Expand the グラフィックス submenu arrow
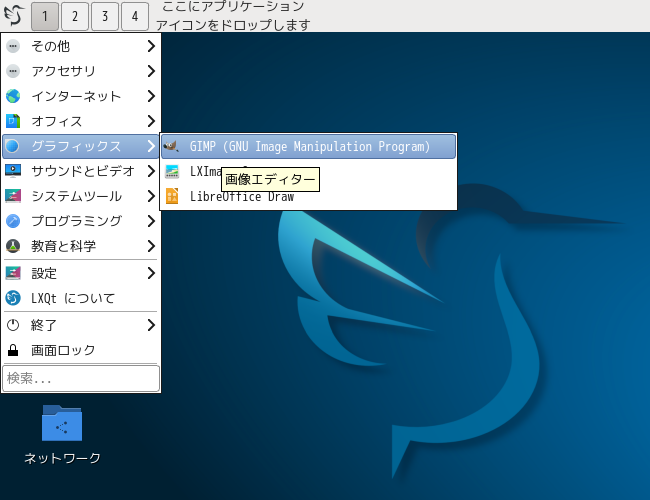 pos(151,146)
